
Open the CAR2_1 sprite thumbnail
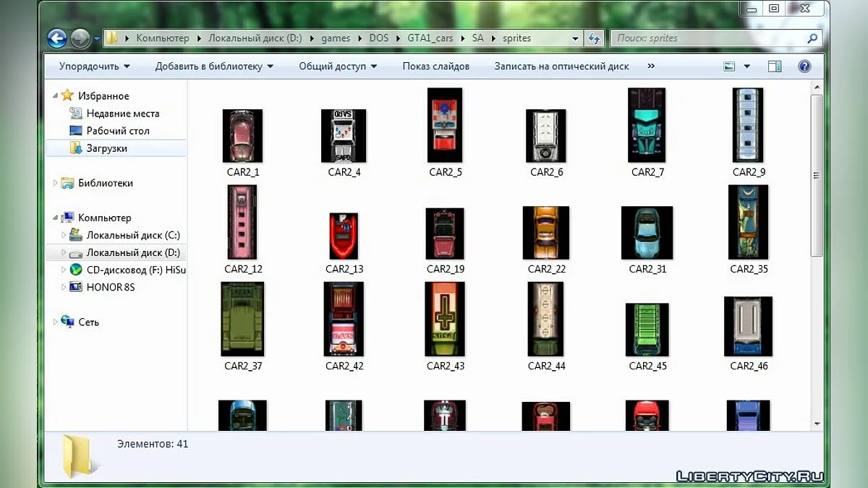pos(242,136)
